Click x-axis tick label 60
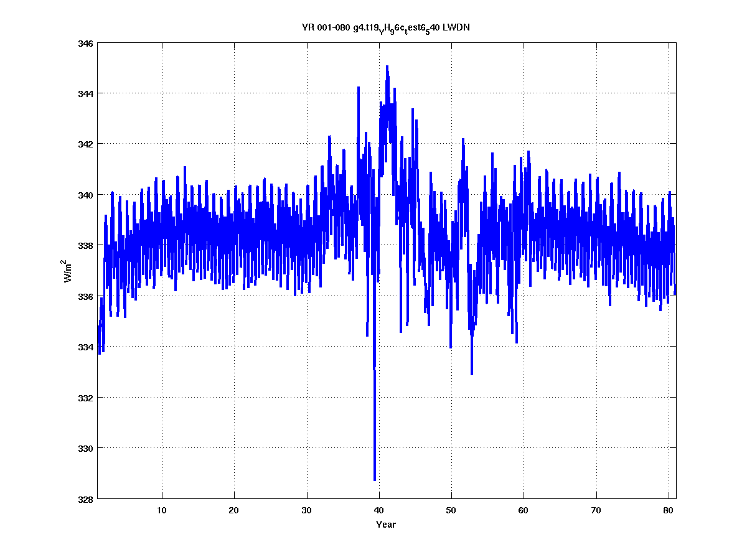The image size is (747, 560). 524,510
